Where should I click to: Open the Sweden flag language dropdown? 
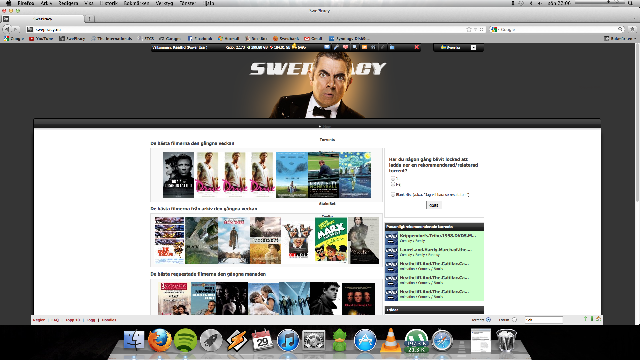pos(458,47)
